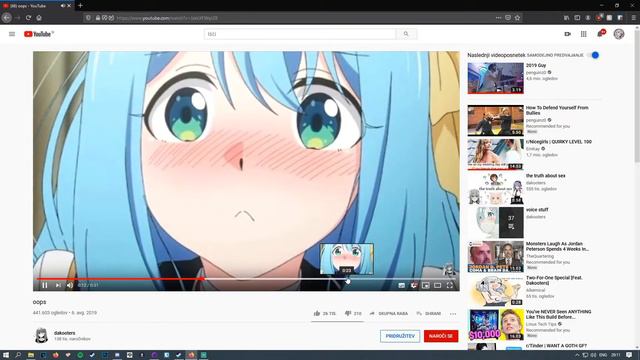640x360 pixels.
Task: Open Windows Start menu
Action: [x=6, y=355]
